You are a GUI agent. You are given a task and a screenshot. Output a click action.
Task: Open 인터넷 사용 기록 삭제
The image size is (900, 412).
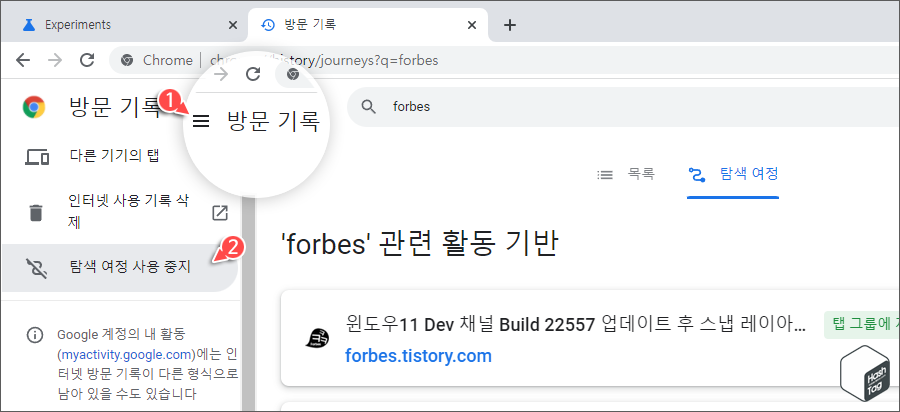[119, 212]
